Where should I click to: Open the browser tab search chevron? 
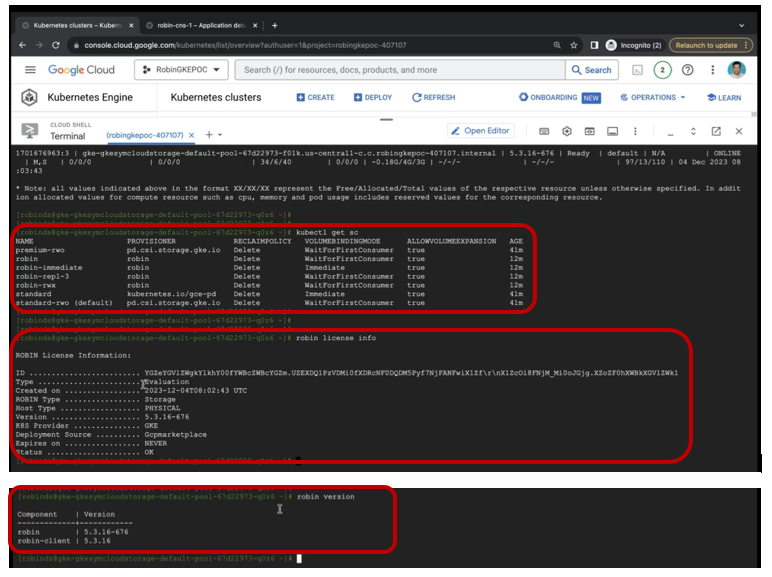coord(741,25)
